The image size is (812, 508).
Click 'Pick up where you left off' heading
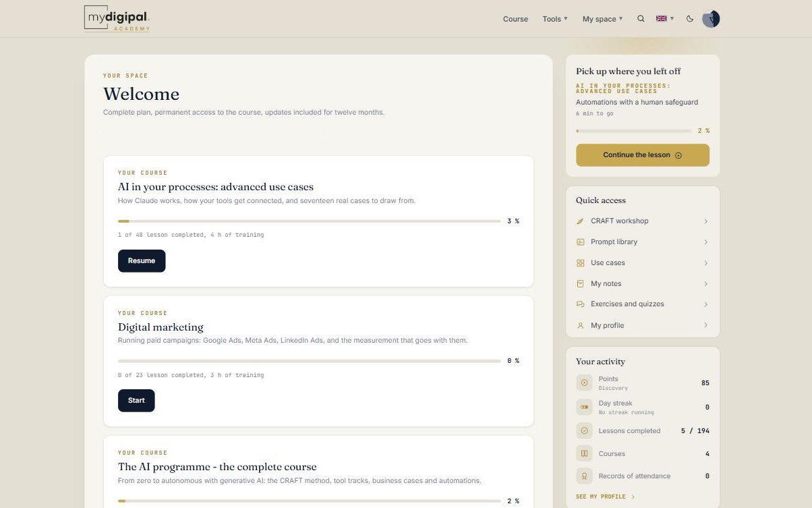point(629,72)
